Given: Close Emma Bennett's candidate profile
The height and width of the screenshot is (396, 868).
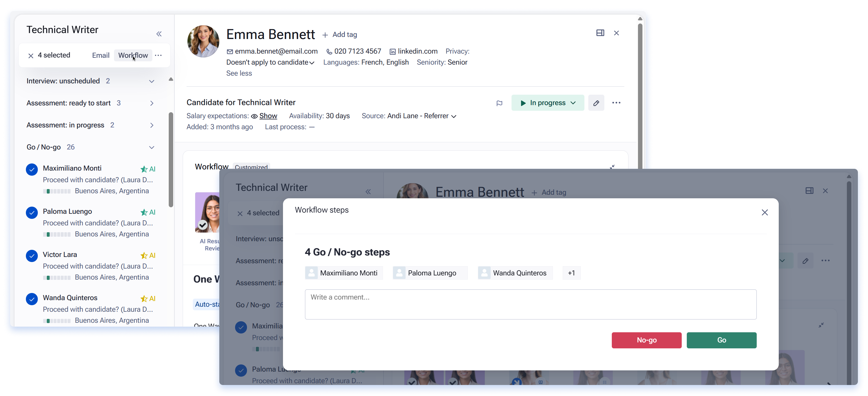Looking at the screenshot, I should 616,33.
